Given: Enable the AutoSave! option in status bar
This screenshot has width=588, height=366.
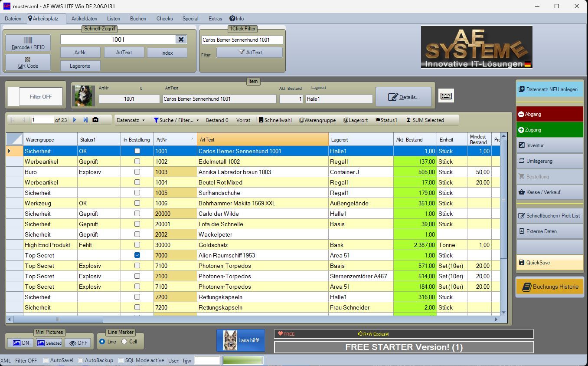Looking at the screenshot, I should tap(45, 360).
